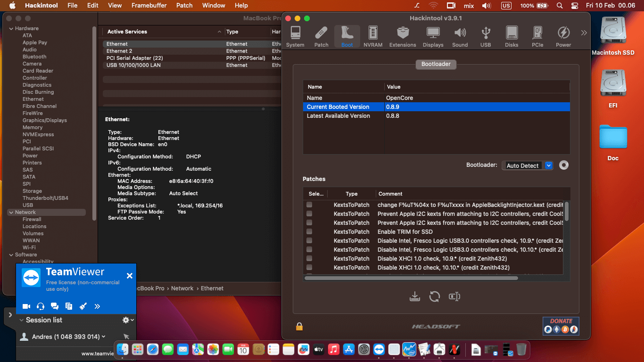Open the PCIe toolbar item
Viewport: 644px width, 362px height.
(x=537, y=37)
